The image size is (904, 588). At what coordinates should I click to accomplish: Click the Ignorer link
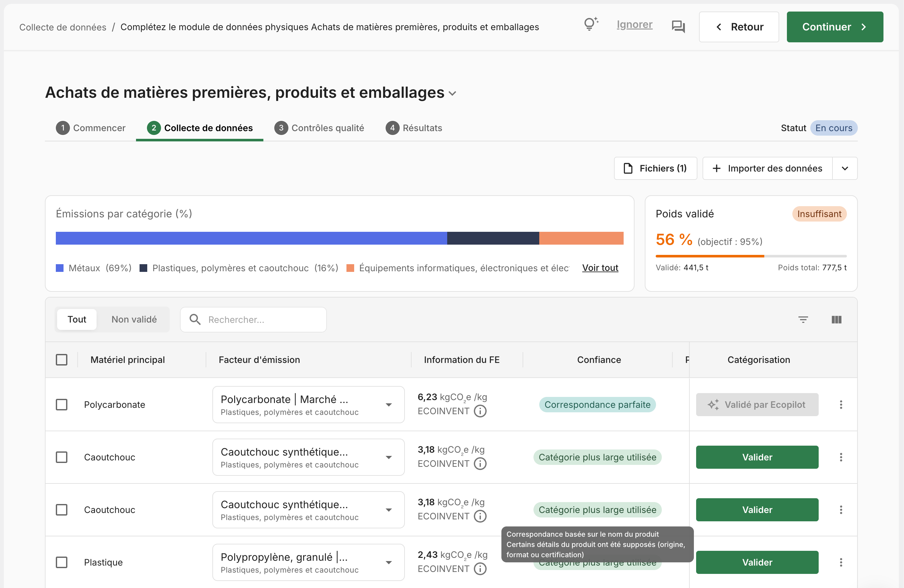click(x=634, y=25)
